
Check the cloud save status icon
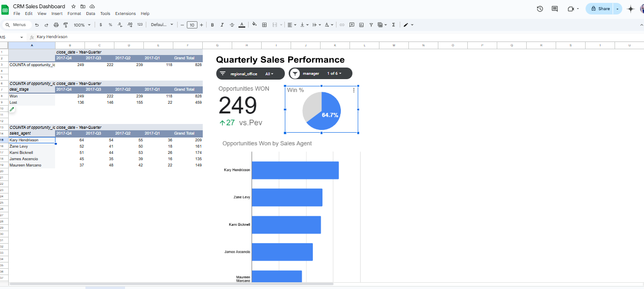tap(92, 6)
